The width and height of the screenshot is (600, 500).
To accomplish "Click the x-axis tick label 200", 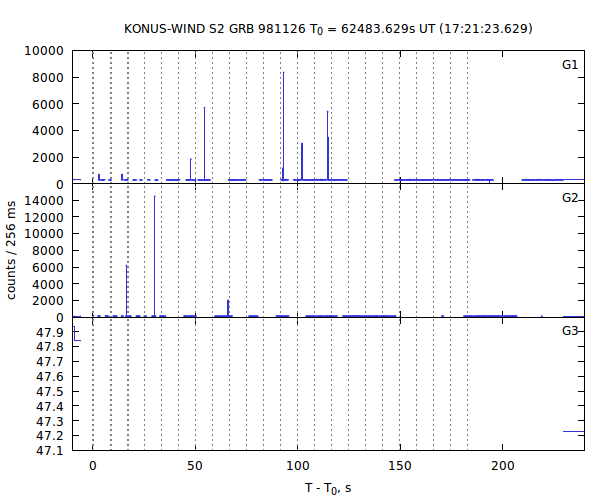I will [x=502, y=466].
